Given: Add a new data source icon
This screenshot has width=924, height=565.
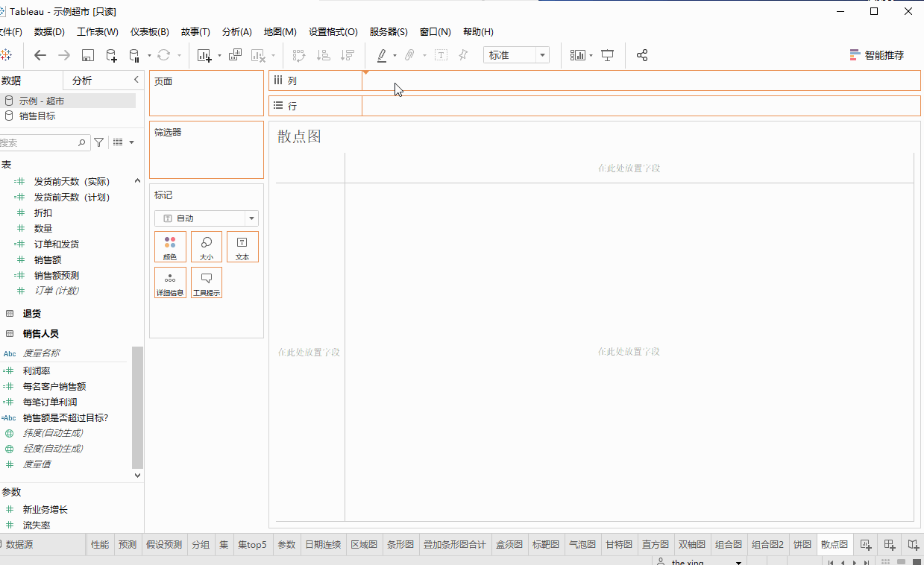Looking at the screenshot, I should [x=111, y=55].
